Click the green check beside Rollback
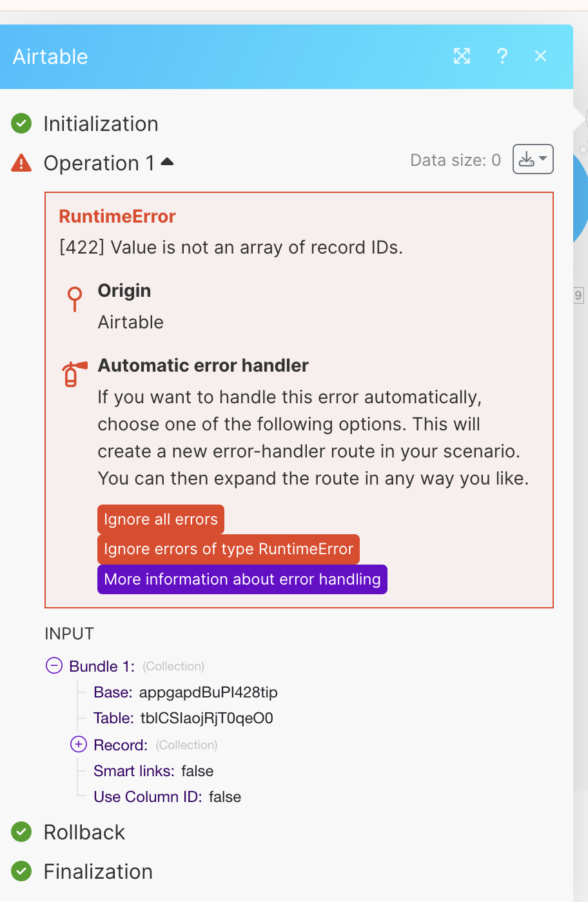 coord(21,832)
